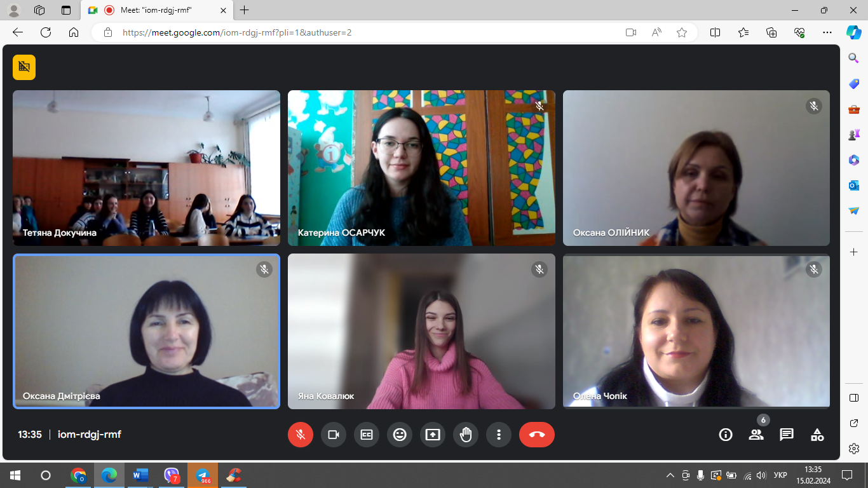This screenshot has height=488, width=868.
Task: Turn on closed captions
Action: click(x=367, y=435)
